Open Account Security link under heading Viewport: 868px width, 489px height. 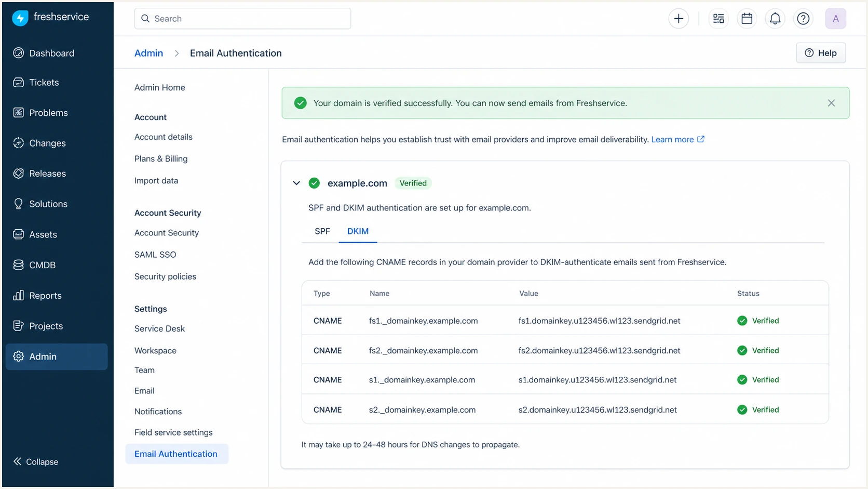[x=166, y=233]
